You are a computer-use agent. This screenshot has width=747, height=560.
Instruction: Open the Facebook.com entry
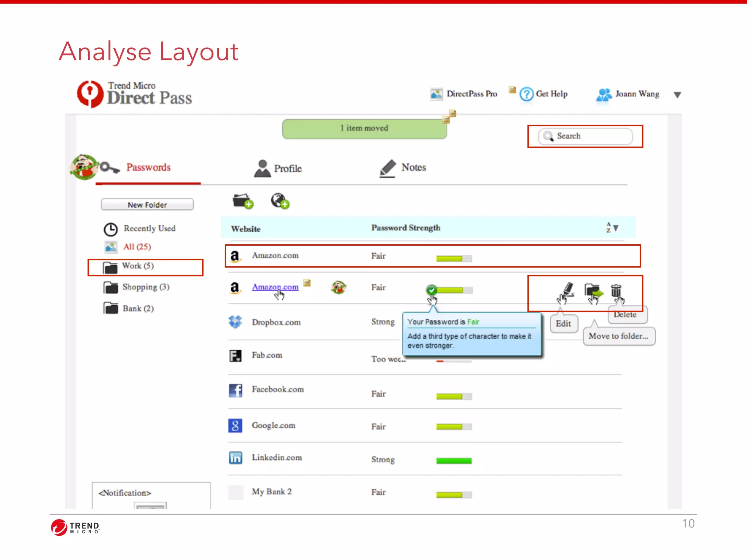[278, 389]
